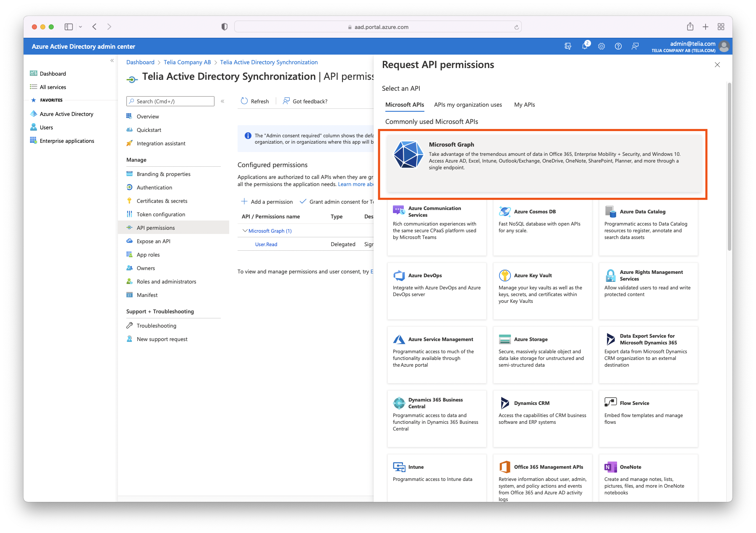This screenshot has height=533, width=756.
Task: Collapse the Microsoft Graph (1) permission group
Action: [245, 231]
